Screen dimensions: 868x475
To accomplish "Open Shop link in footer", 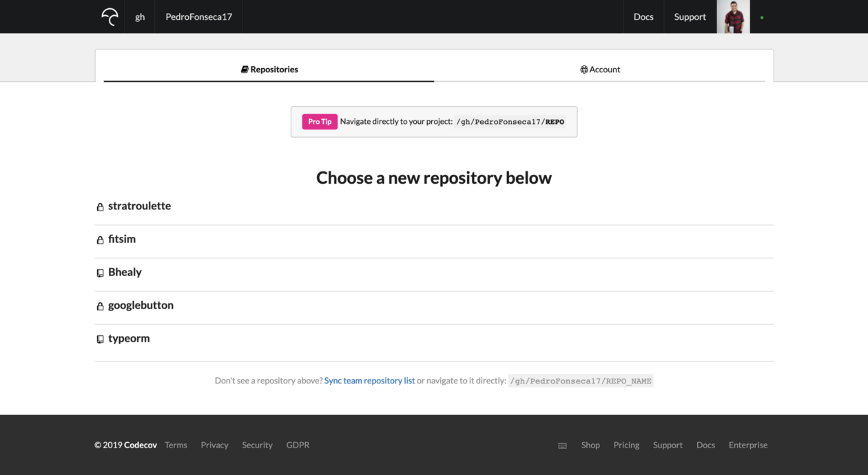I will (x=590, y=445).
